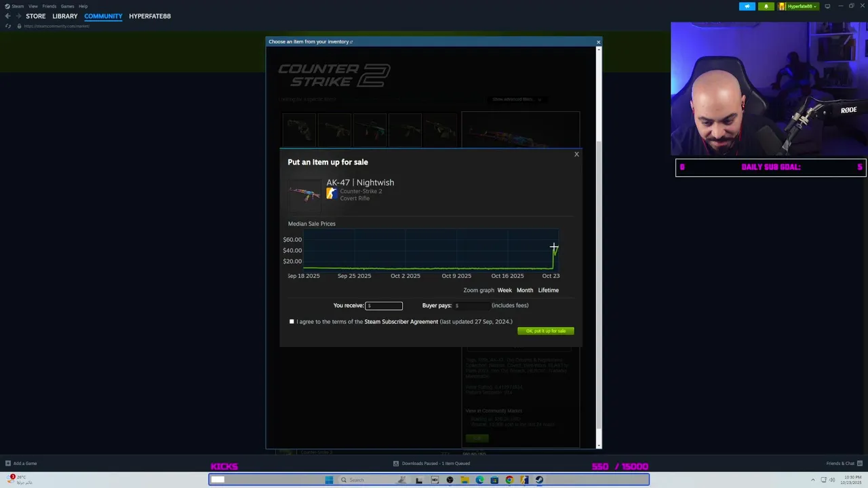Click Add a Game

click(21, 464)
